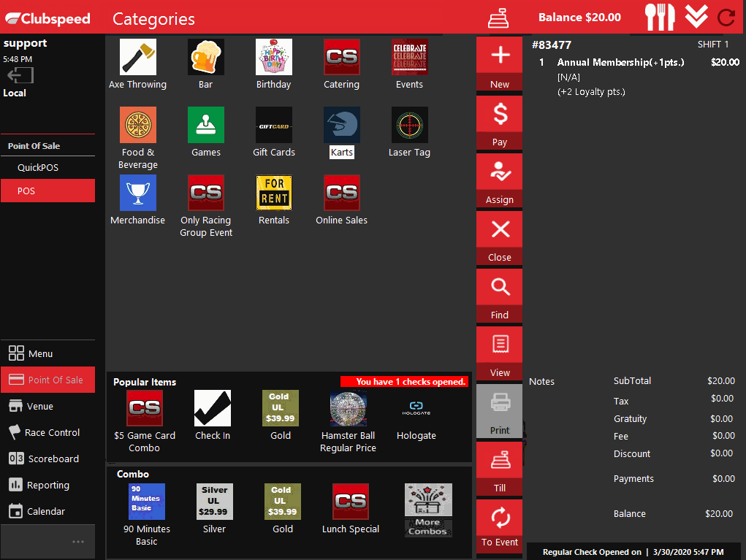Expand the three-dots overflow menu
The image size is (746, 560).
point(78,542)
